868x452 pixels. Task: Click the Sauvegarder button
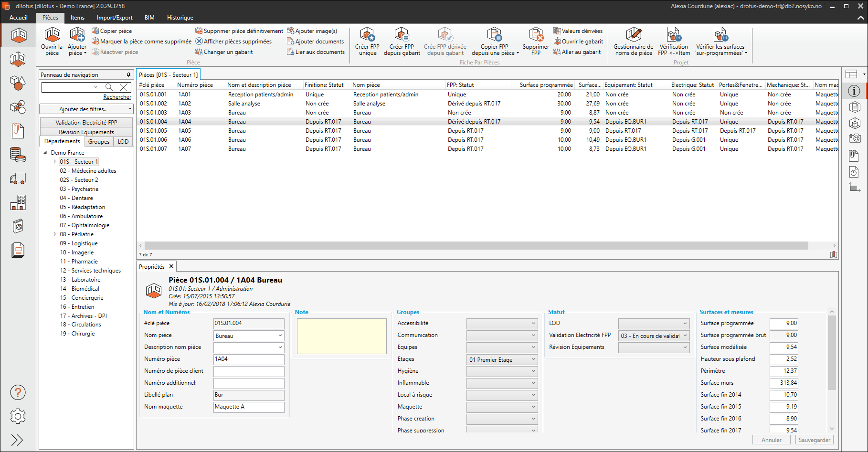(x=814, y=440)
